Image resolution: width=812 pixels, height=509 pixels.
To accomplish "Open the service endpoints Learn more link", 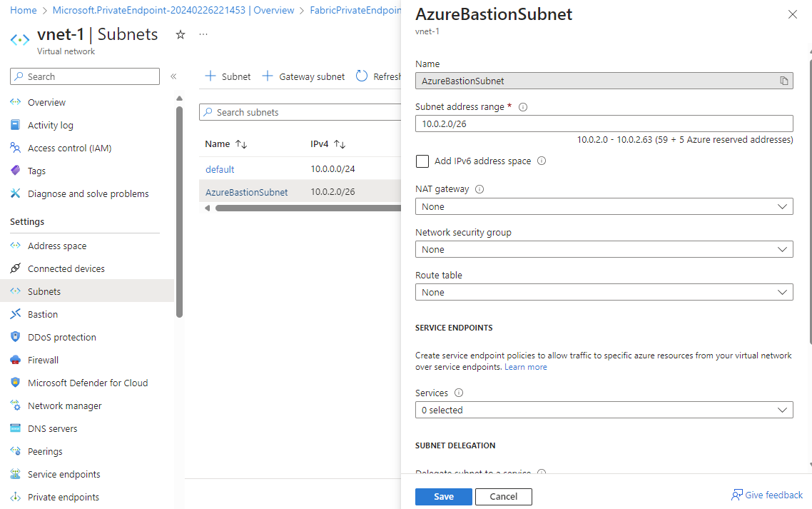I will (526, 366).
